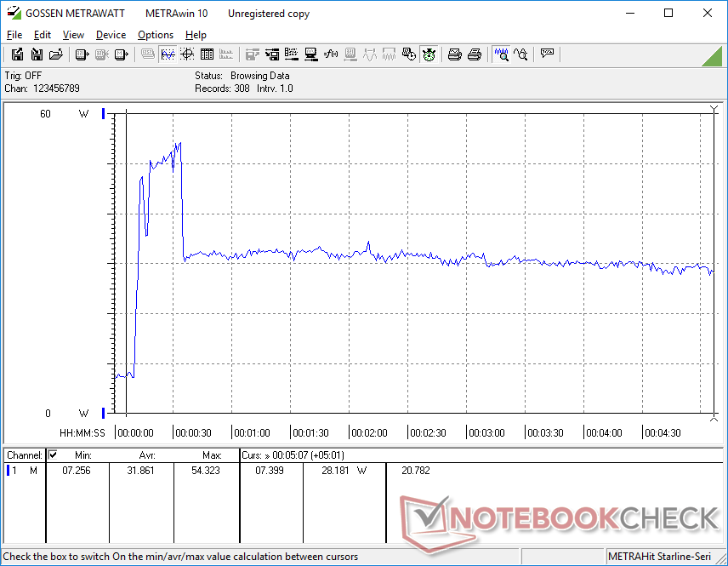This screenshot has width=728, height=566.
Task: Click the second printer icon
Action: [474, 54]
